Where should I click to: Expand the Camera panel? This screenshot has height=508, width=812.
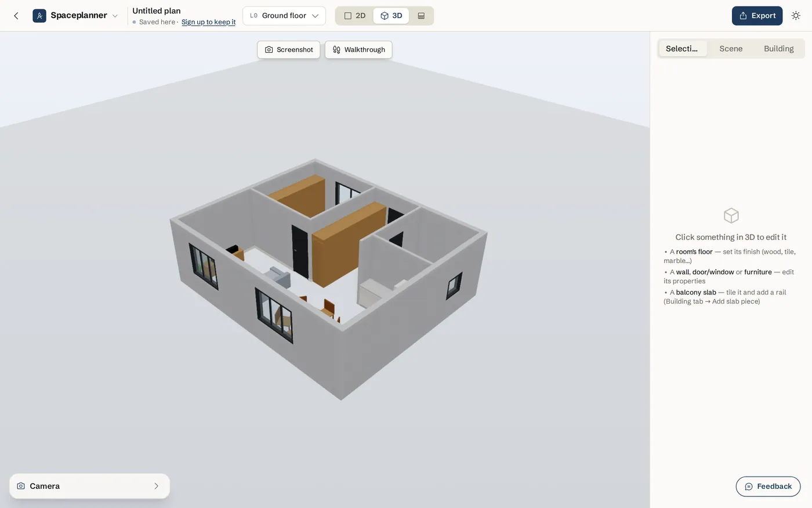(89, 486)
